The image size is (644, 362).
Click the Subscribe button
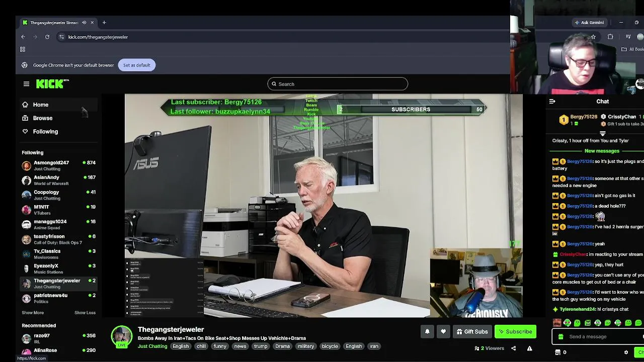coord(515,332)
